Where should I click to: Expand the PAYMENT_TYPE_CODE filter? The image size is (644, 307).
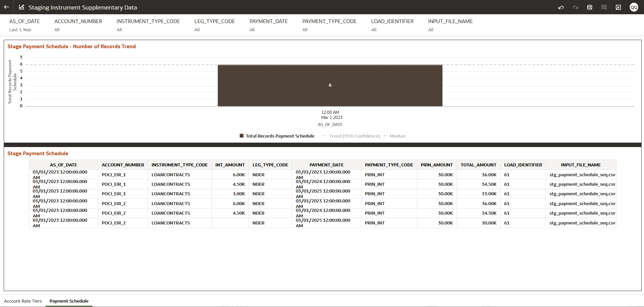[x=329, y=25]
